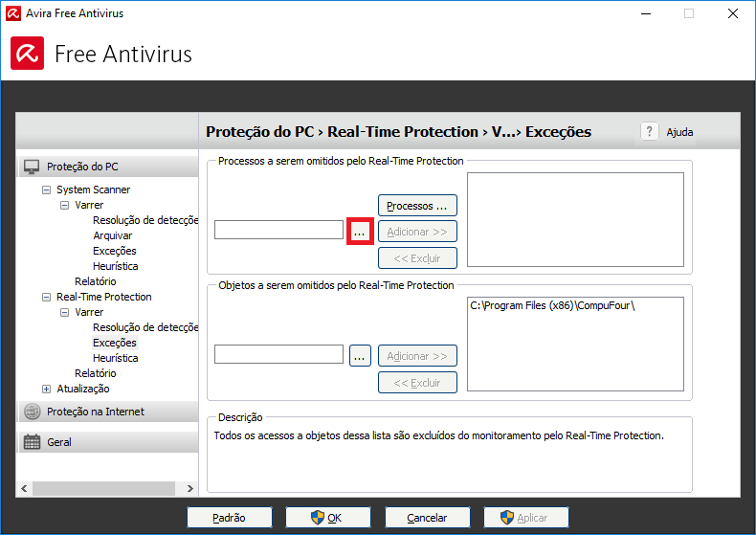Browse for an object with the lower ... button
This screenshot has height=535, width=756.
(x=360, y=356)
